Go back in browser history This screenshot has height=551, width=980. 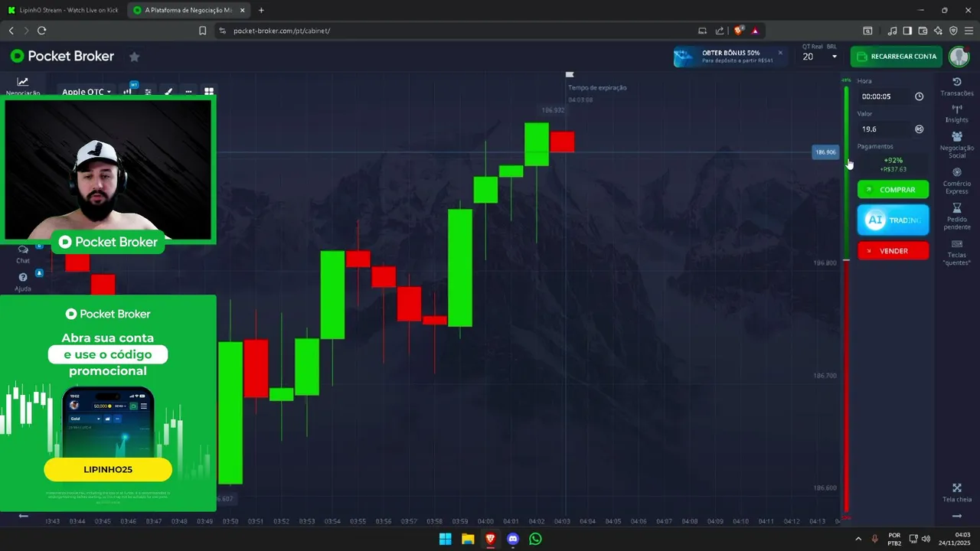click(11, 31)
